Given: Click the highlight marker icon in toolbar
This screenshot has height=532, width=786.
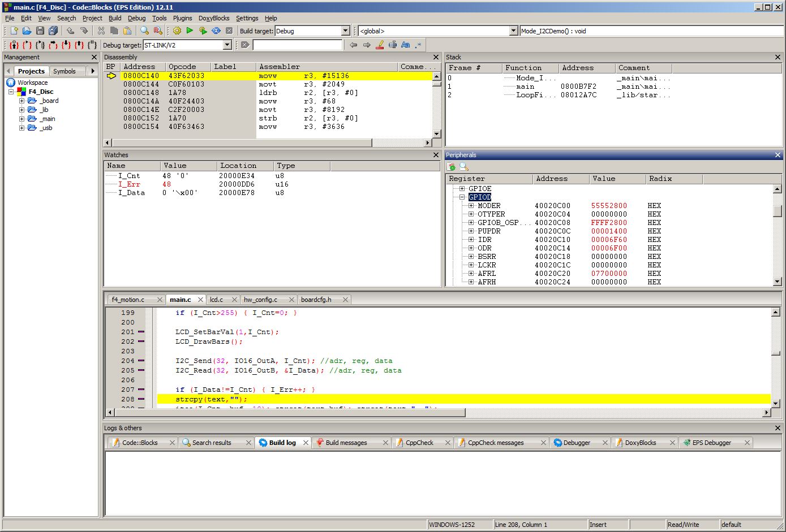Looking at the screenshot, I should [x=380, y=45].
